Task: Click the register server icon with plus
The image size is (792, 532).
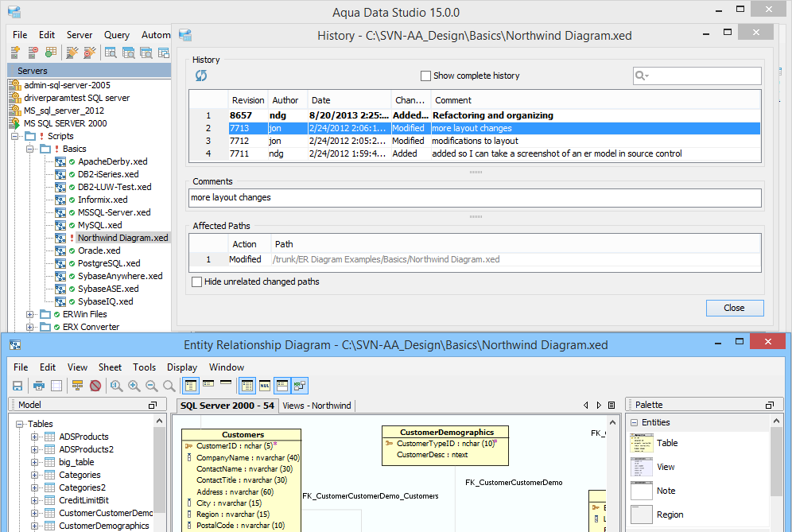Action: 15,52
